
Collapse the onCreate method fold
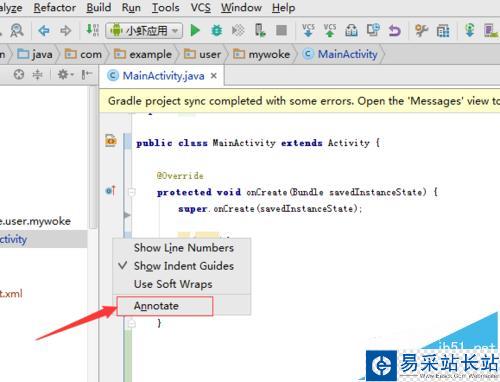[132, 192]
